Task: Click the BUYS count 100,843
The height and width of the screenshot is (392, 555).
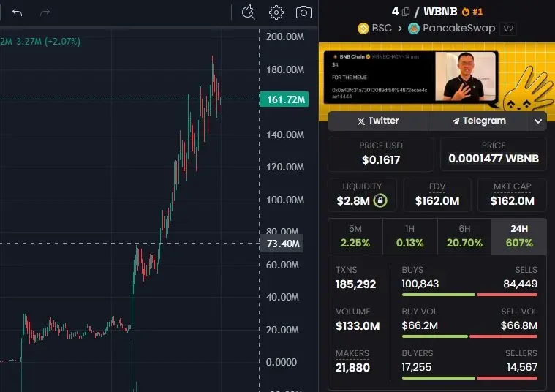Action: point(420,284)
